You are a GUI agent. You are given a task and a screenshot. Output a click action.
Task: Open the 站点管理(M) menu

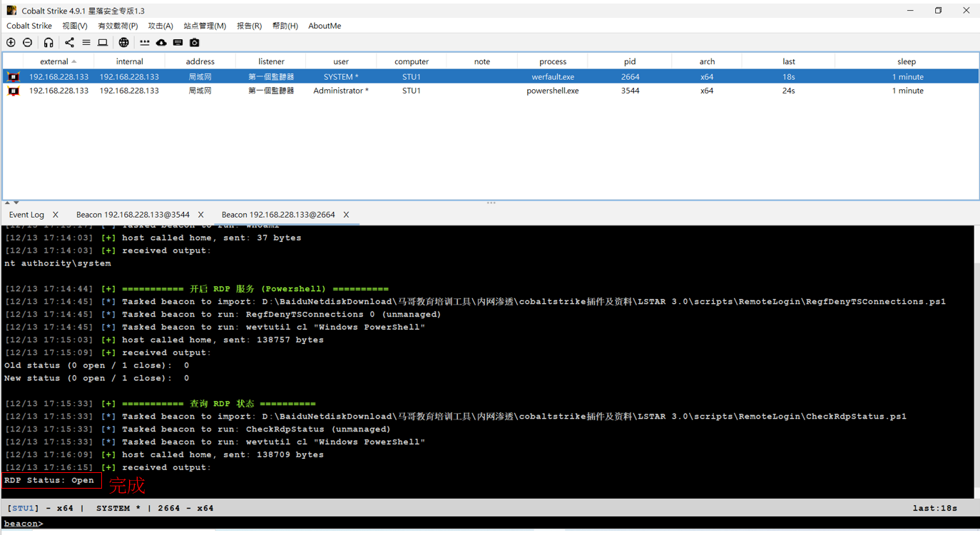205,26
